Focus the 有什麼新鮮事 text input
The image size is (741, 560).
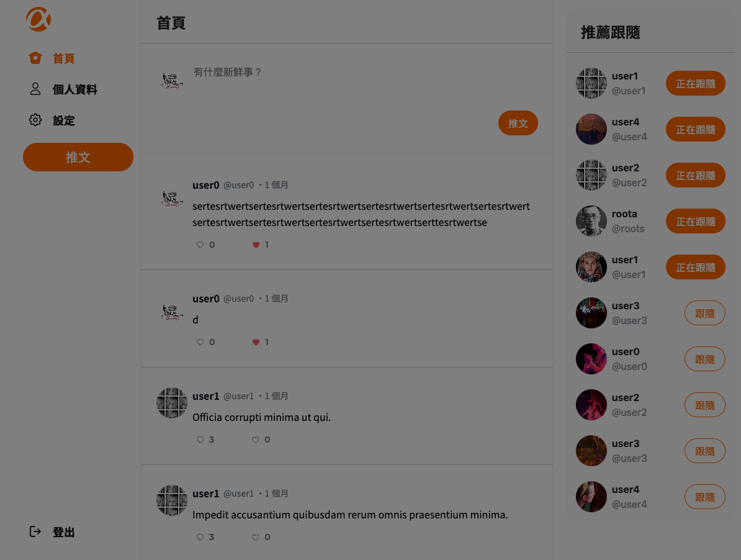pyautogui.click(x=364, y=72)
